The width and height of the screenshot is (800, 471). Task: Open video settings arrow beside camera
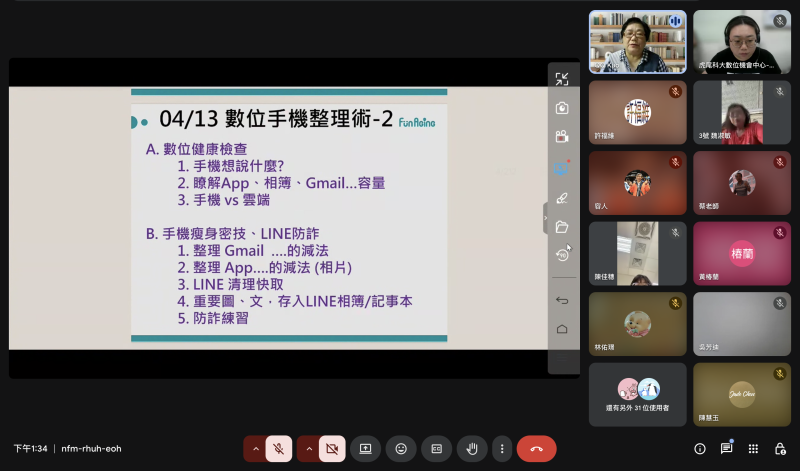[x=309, y=449]
